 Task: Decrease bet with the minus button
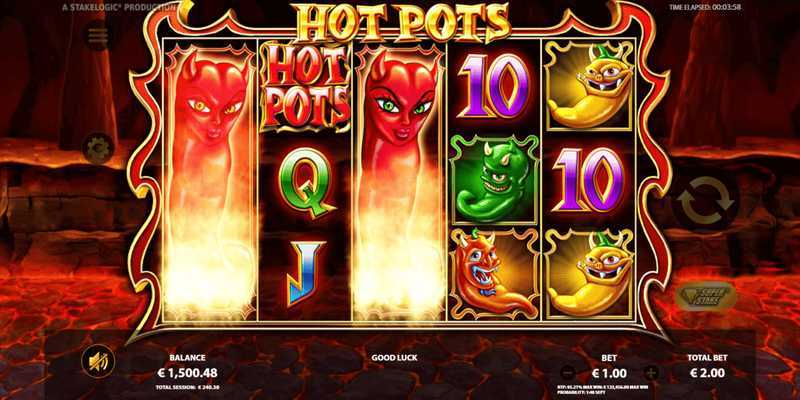pyautogui.click(x=566, y=372)
